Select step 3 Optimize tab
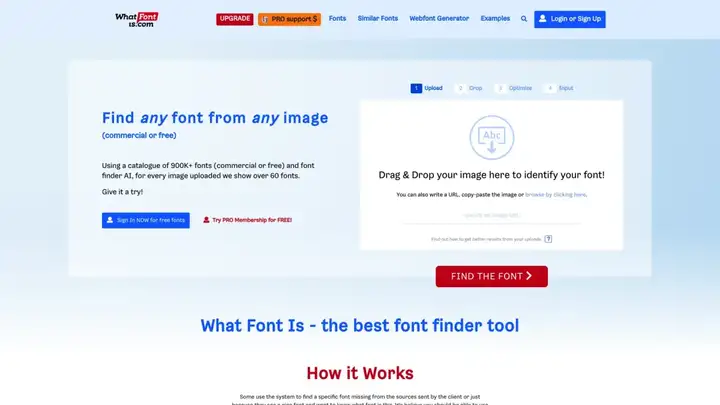Image resolution: width=720 pixels, height=405 pixels. coord(514,88)
